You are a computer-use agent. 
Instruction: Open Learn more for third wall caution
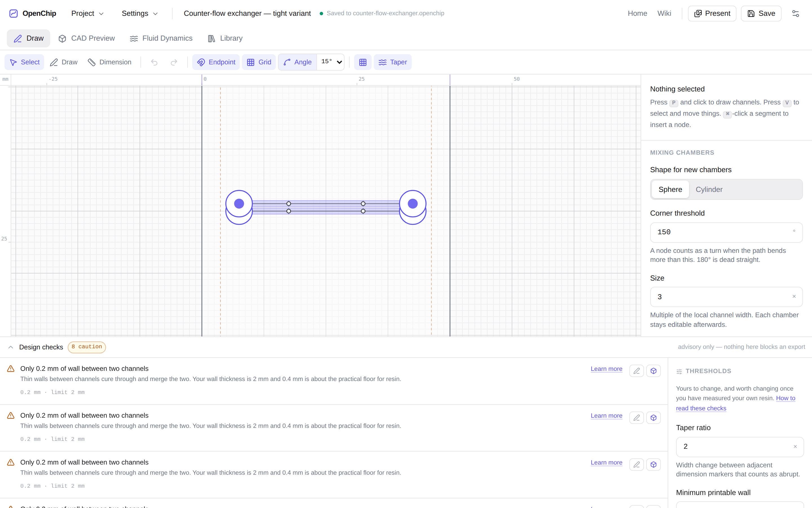pos(606,462)
